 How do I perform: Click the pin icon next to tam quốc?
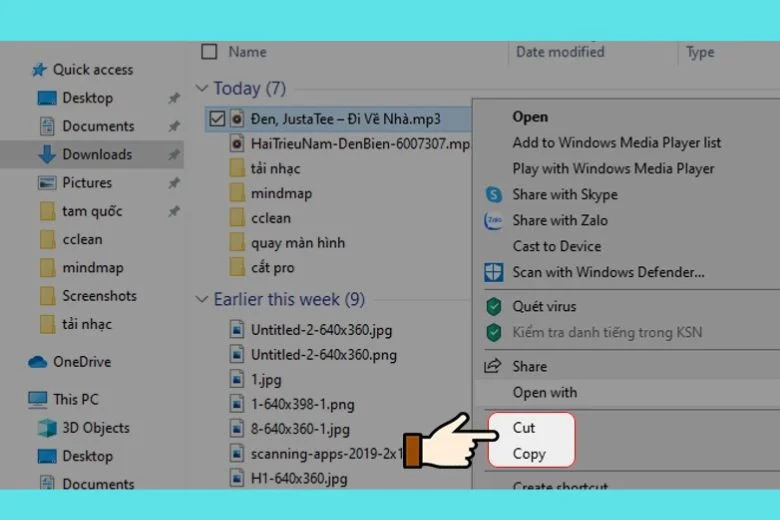point(174,211)
